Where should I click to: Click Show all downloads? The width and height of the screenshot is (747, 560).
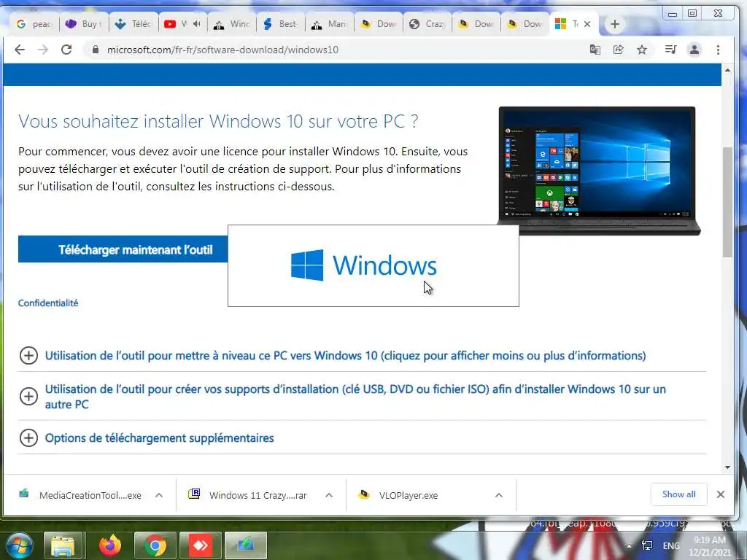[x=679, y=494]
